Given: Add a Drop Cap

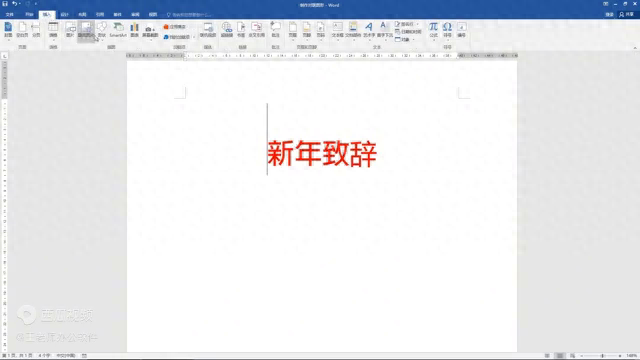Looking at the screenshot, I should 384,30.
